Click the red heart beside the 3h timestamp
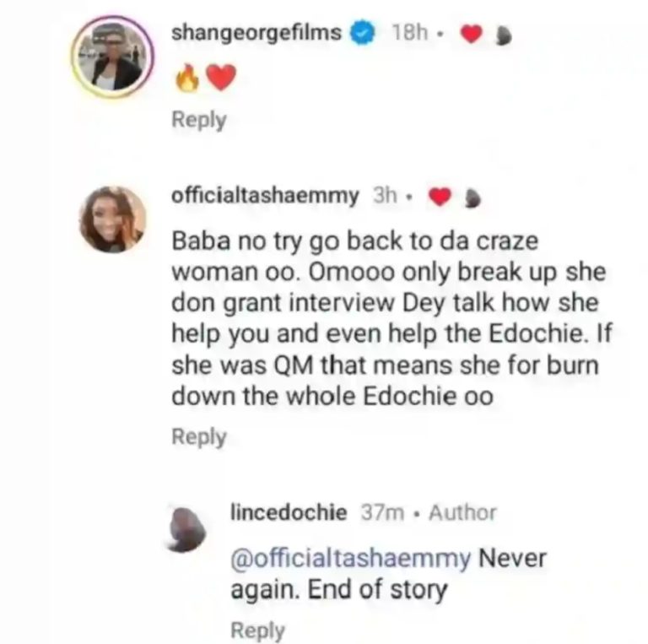Screen dimensions: 648x644 tap(439, 197)
